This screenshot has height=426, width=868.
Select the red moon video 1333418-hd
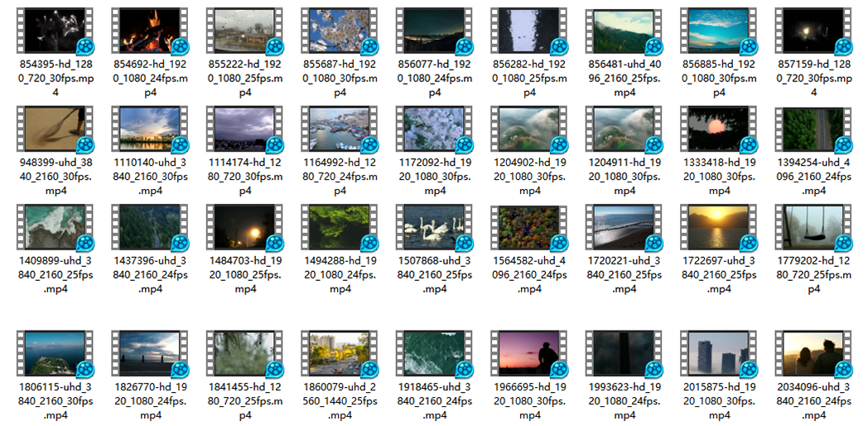pos(719,128)
